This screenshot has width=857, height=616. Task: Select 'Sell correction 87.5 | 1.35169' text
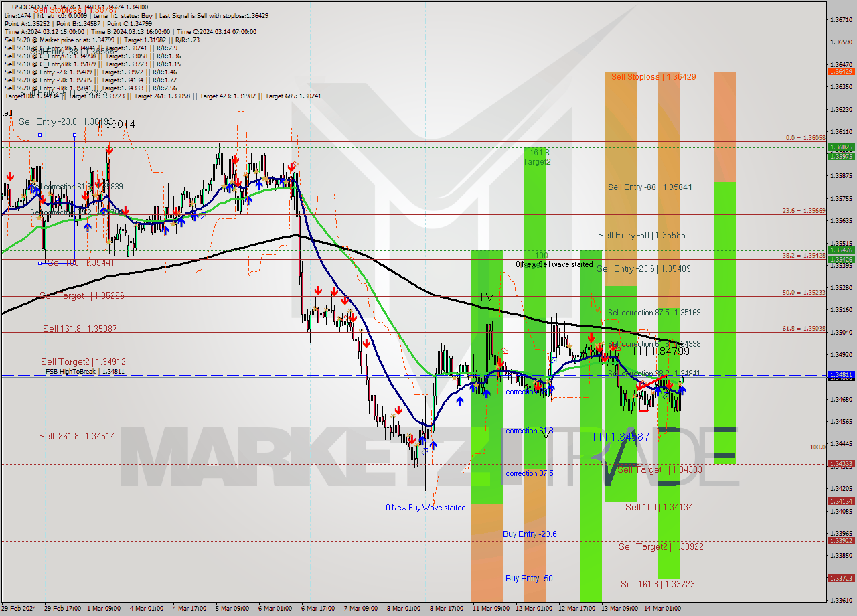[654, 313]
